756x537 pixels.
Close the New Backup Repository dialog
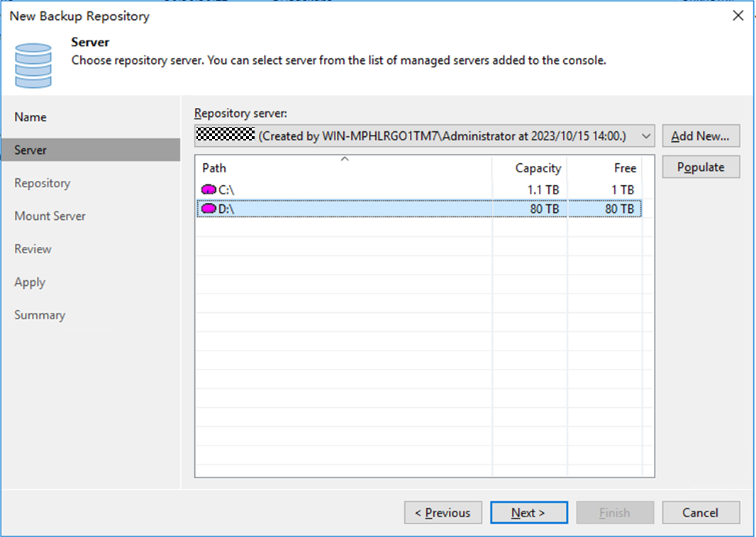tap(738, 16)
